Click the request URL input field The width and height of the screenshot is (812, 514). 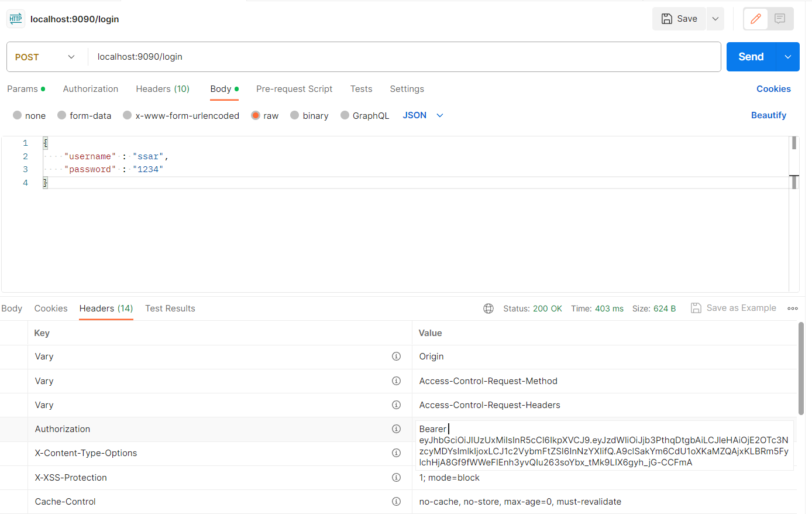[x=404, y=57]
